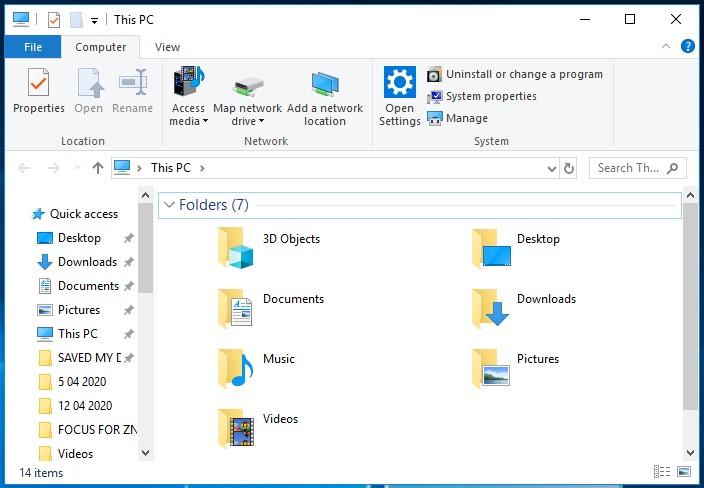Select Pictures in Quick access

(68, 310)
